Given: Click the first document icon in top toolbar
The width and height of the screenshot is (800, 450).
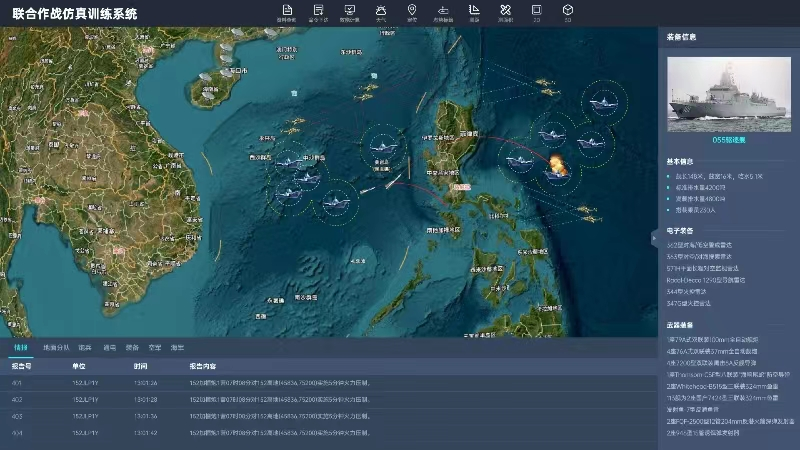Looking at the screenshot, I should point(286,11).
